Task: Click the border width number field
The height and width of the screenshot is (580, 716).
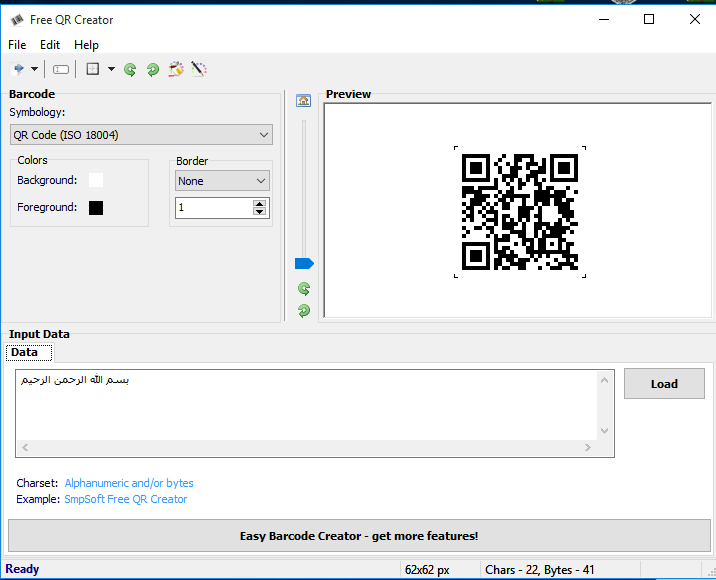Action: (214, 208)
